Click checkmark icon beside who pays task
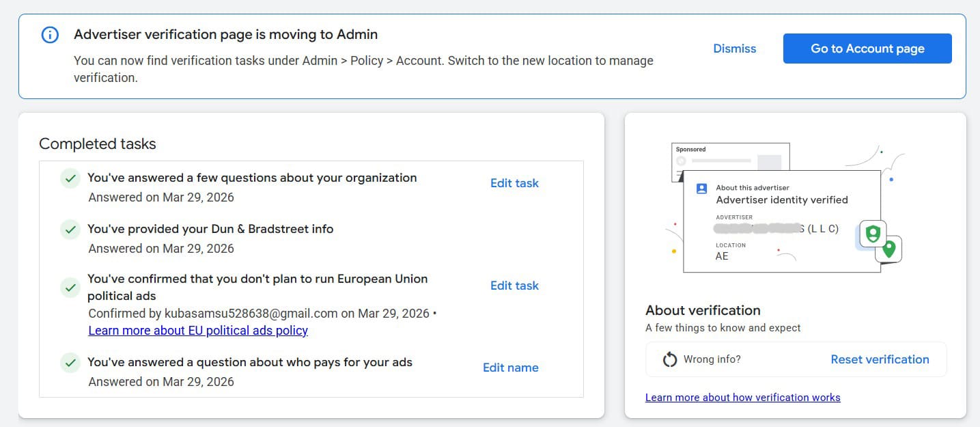The height and width of the screenshot is (427, 980). (x=70, y=363)
